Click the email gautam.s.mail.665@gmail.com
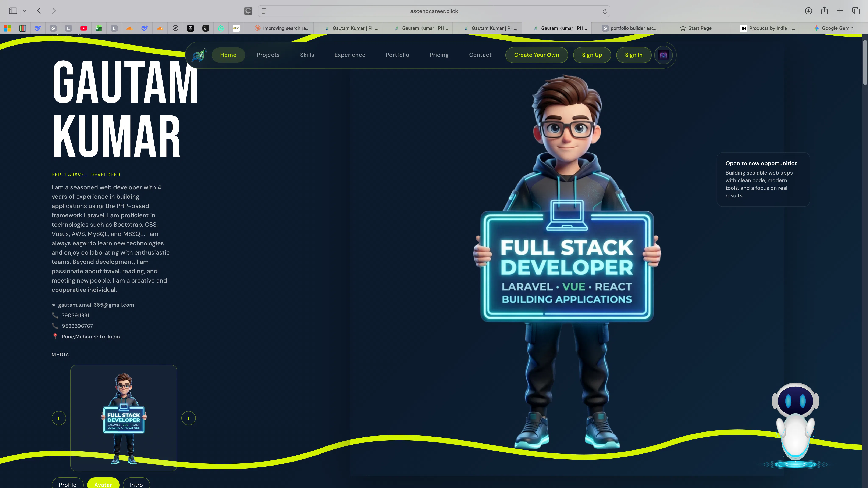Image resolution: width=868 pixels, height=488 pixels. click(x=96, y=305)
